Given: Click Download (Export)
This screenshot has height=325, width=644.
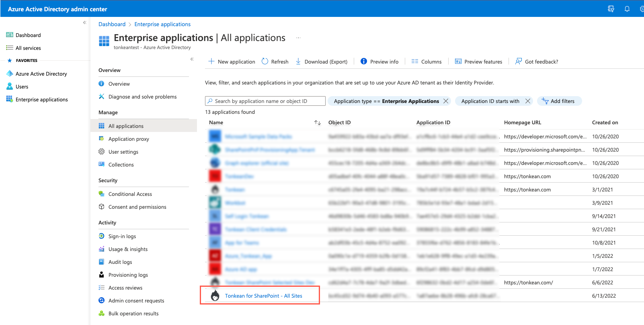Looking at the screenshot, I should [322, 62].
